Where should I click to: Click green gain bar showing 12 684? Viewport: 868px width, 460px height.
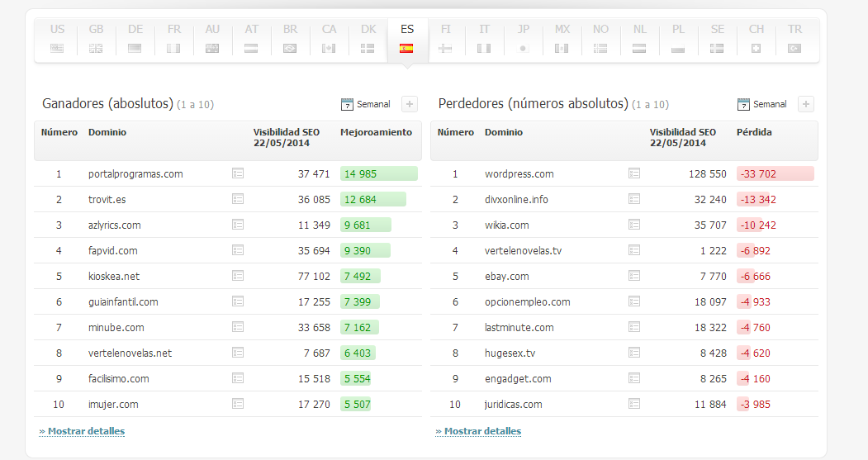(x=373, y=199)
